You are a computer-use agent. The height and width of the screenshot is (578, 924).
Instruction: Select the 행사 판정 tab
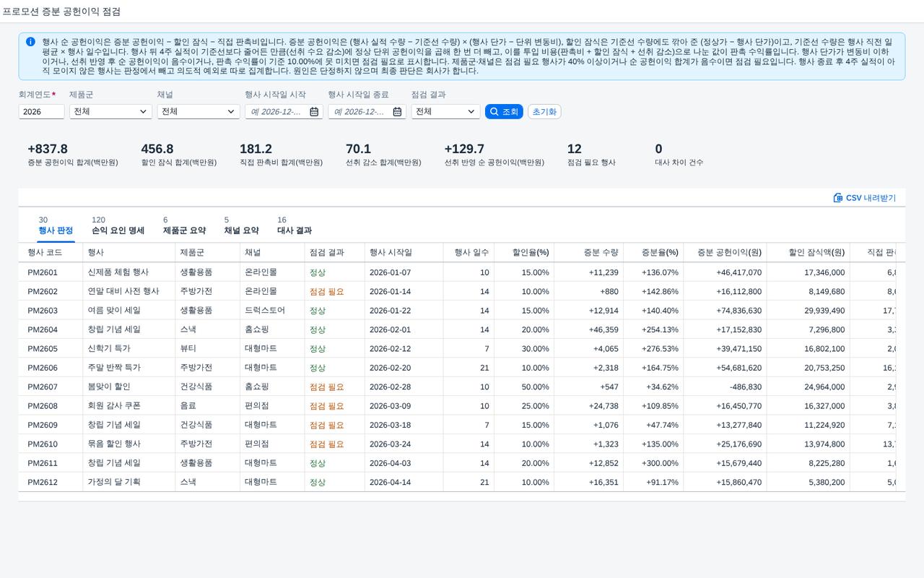coord(56,225)
